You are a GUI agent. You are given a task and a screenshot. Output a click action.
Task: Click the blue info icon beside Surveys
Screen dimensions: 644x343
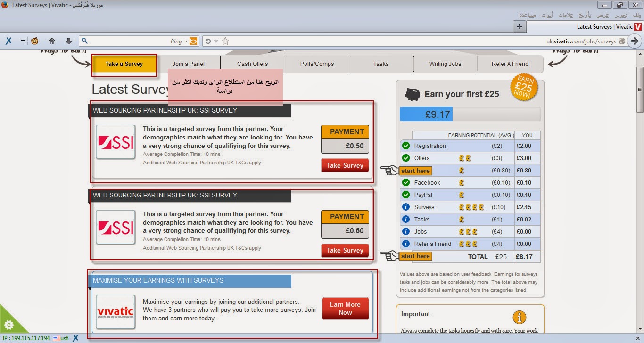pos(405,207)
